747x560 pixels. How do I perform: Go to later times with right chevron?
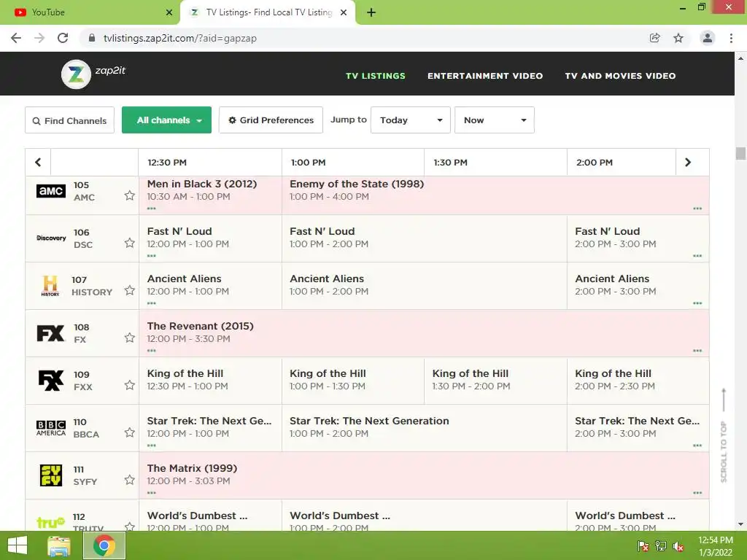(688, 163)
